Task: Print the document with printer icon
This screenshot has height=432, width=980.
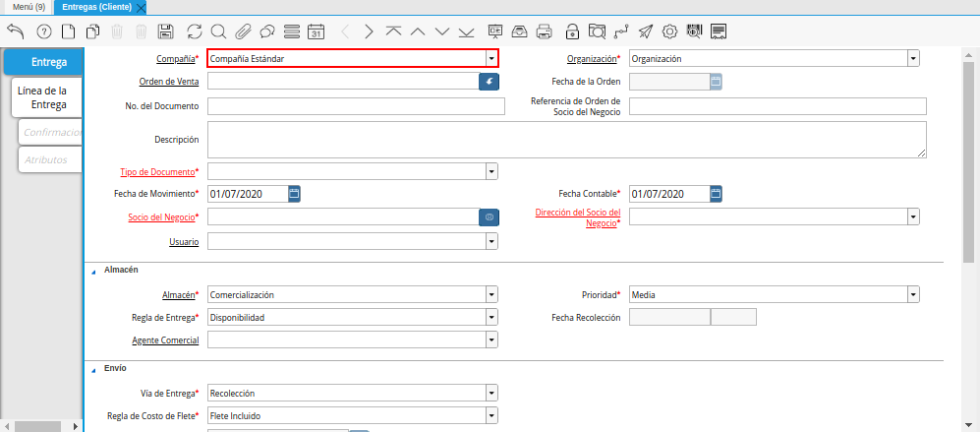Action: click(x=545, y=31)
